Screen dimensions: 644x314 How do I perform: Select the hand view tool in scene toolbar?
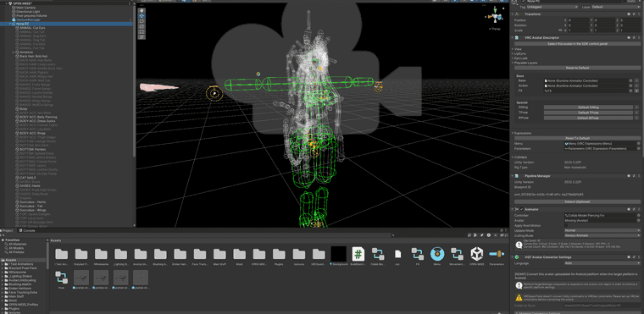142,10
